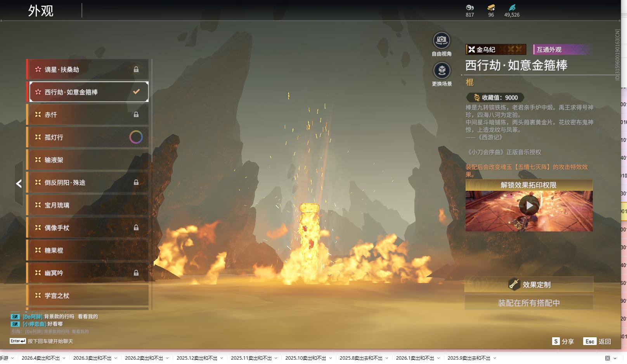Click the free camera view icon
Viewport: 627px width, 364px height.
click(x=441, y=40)
